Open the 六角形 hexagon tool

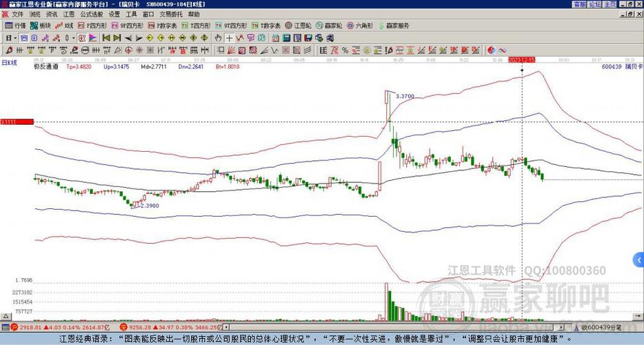click(x=360, y=26)
